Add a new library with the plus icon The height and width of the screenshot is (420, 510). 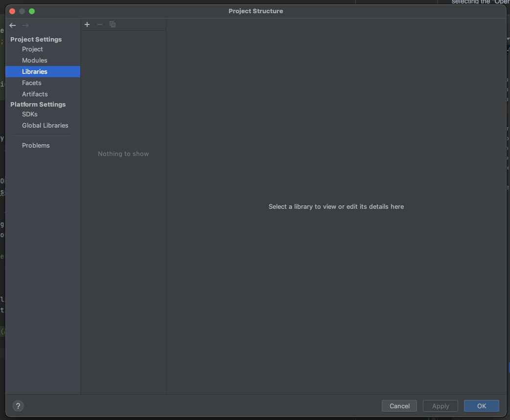[x=87, y=24]
